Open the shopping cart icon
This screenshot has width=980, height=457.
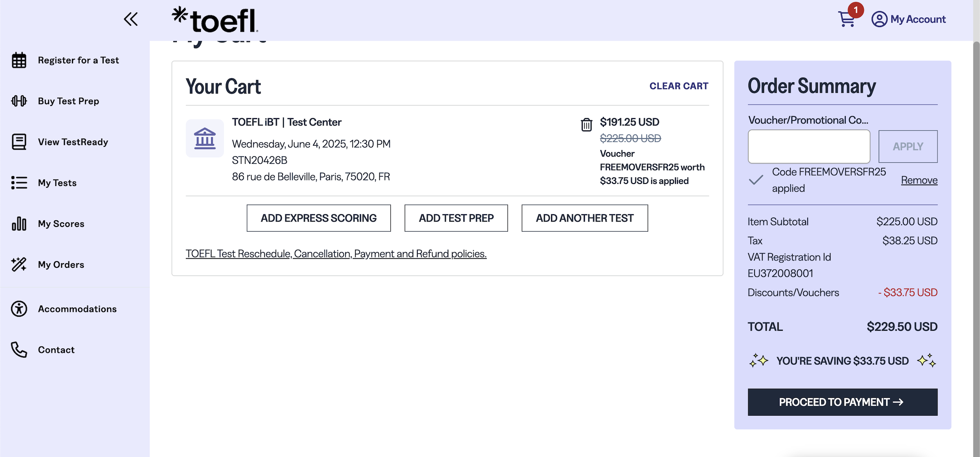[847, 19]
